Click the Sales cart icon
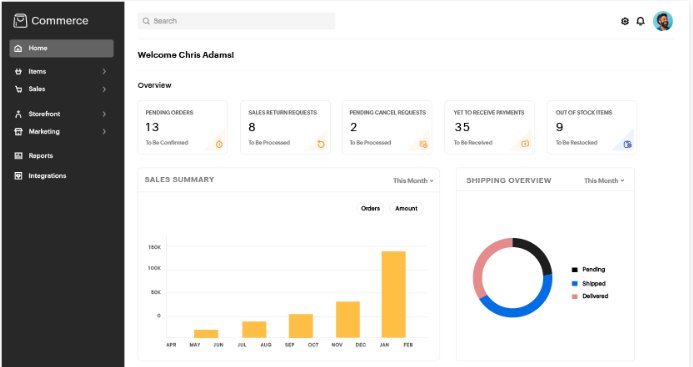693x367 pixels. pos(18,89)
